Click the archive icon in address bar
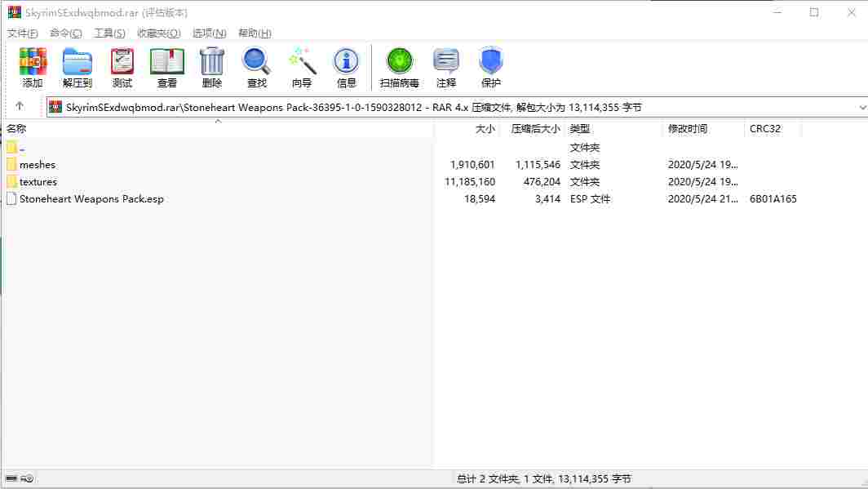 click(x=55, y=107)
